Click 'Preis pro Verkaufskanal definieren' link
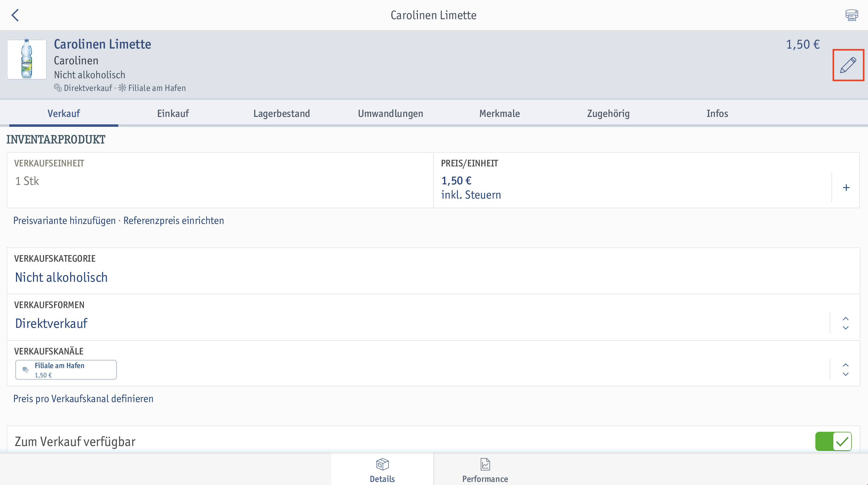 83,398
